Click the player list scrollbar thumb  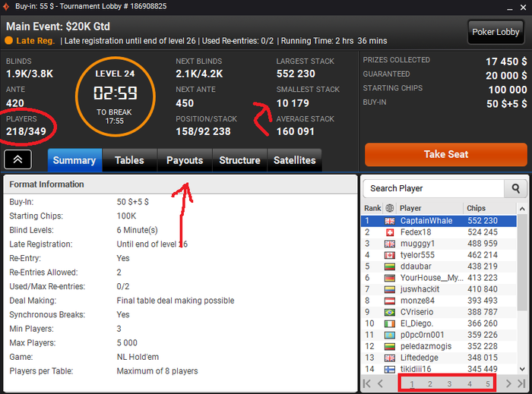[x=522, y=262]
